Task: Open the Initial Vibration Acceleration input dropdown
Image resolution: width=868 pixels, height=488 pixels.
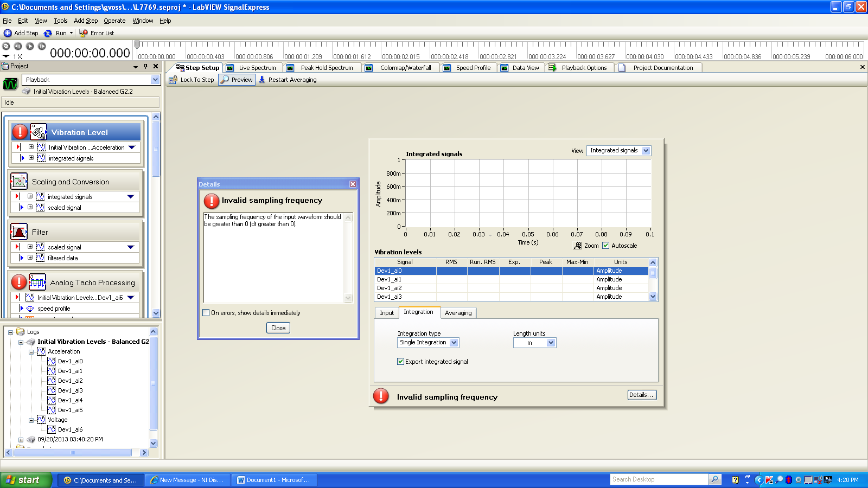Action: pos(132,147)
